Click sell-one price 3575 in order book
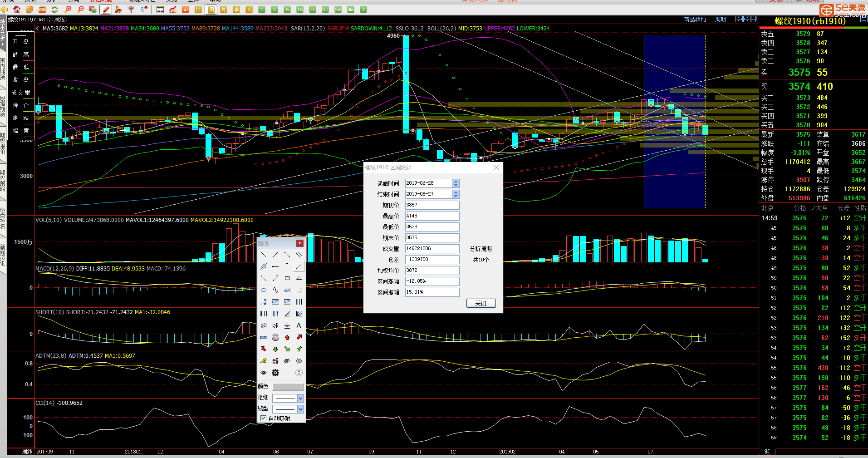This screenshot has height=458, width=868. pos(799,73)
